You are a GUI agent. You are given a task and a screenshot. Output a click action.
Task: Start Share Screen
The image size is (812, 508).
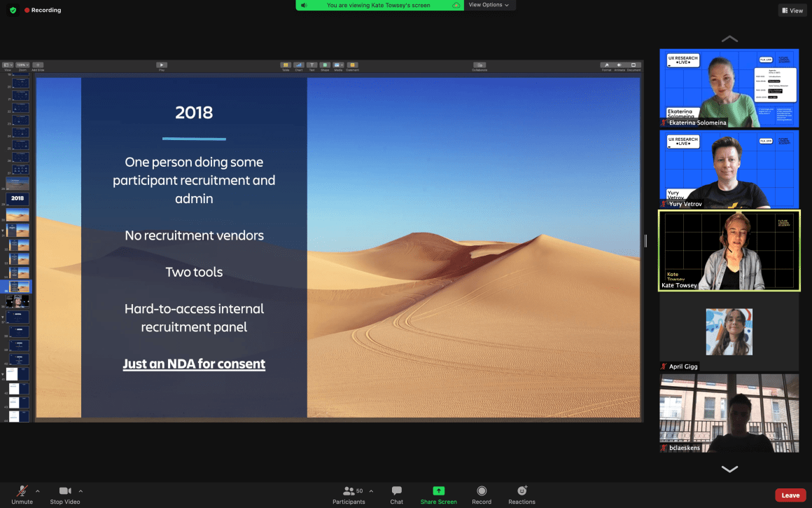click(x=439, y=495)
